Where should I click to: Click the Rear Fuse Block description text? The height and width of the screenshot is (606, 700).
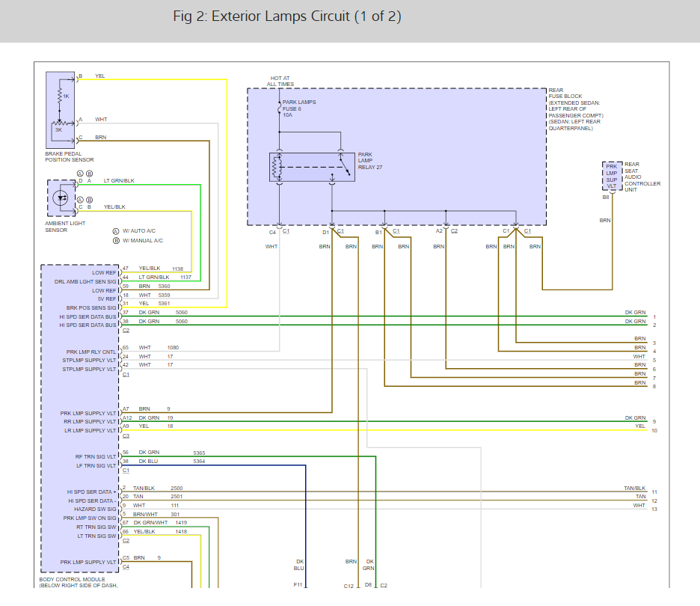point(574,109)
